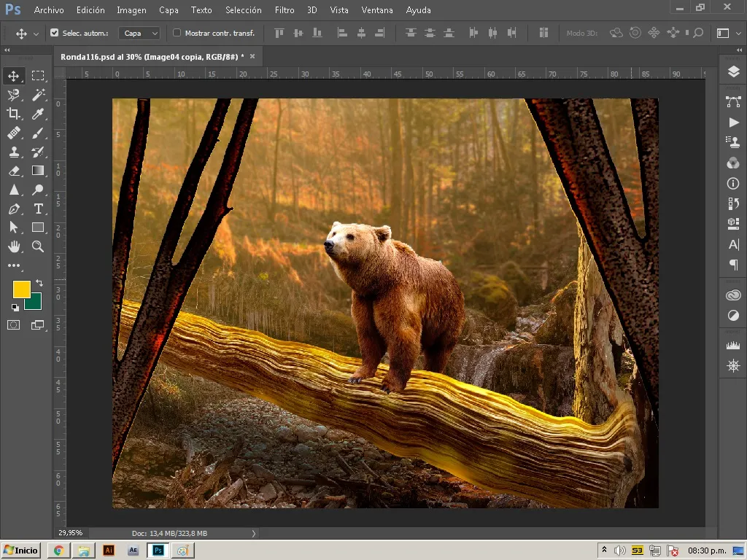Toggle Selec. autom. checkbox

[54, 33]
